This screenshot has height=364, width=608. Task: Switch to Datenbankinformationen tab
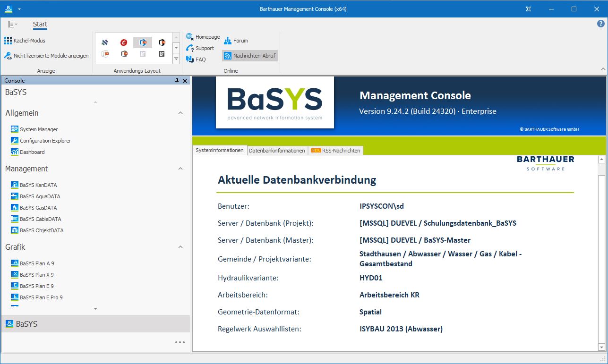coord(277,151)
